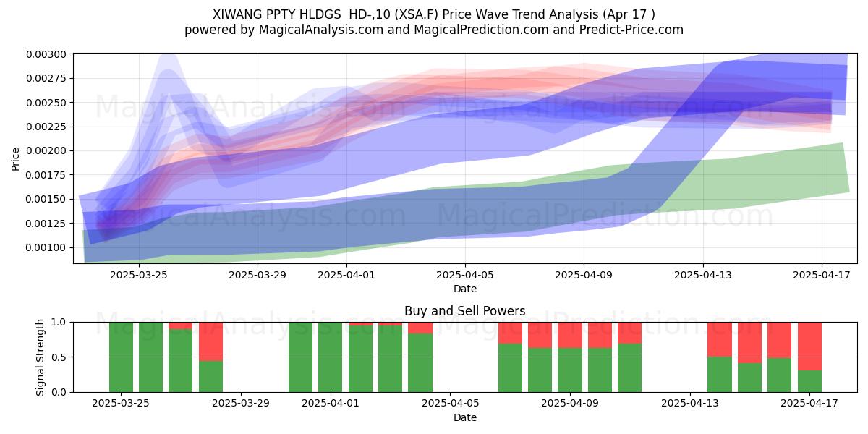Click bar chart date tick 2025-04-13
The width and height of the screenshot is (868, 434).
689,404
